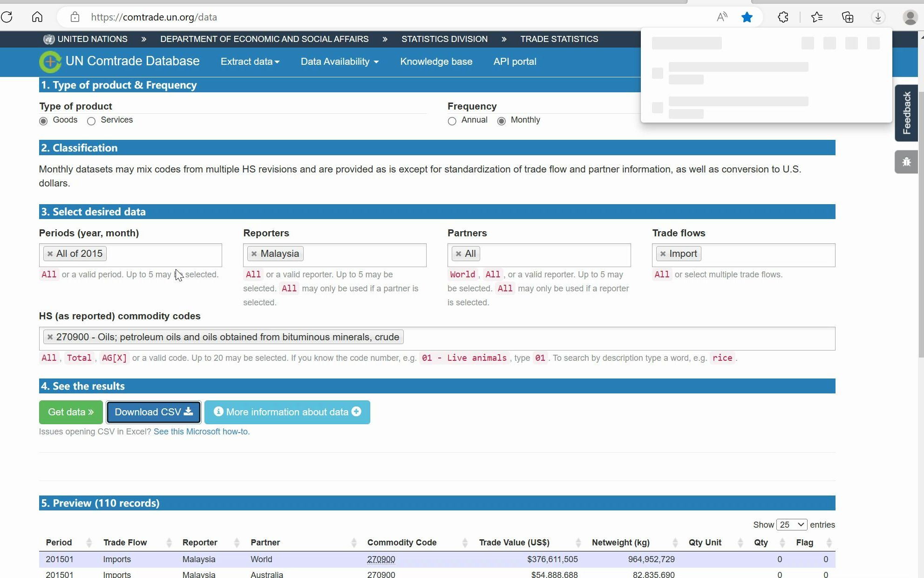The image size is (924, 578).
Task: Click the See this Microsoft how-to link
Action: [201, 432]
